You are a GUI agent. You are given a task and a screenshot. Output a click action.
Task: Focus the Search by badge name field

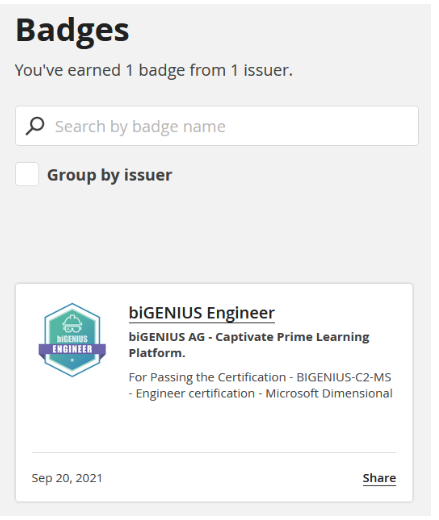tap(217, 126)
